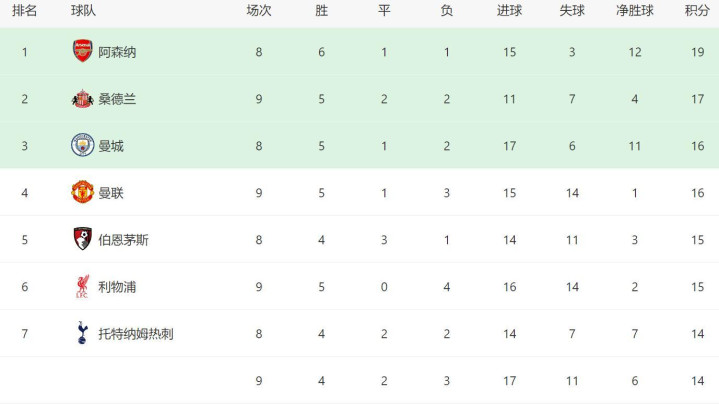The width and height of the screenshot is (719, 405).
Task: Open the 托特纳姆热刺 team page
Action: tap(136, 334)
